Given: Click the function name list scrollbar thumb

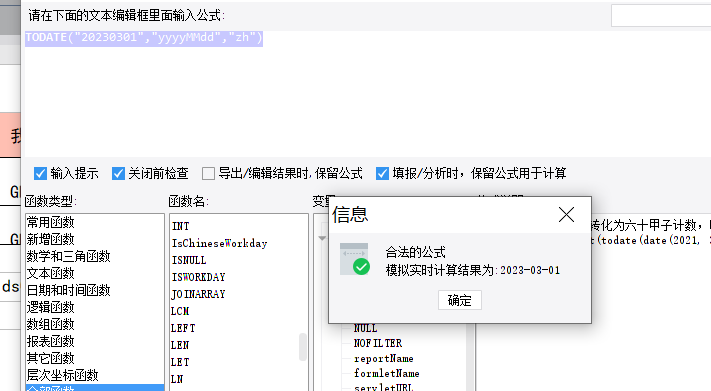Looking at the screenshot, I should point(302,347).
